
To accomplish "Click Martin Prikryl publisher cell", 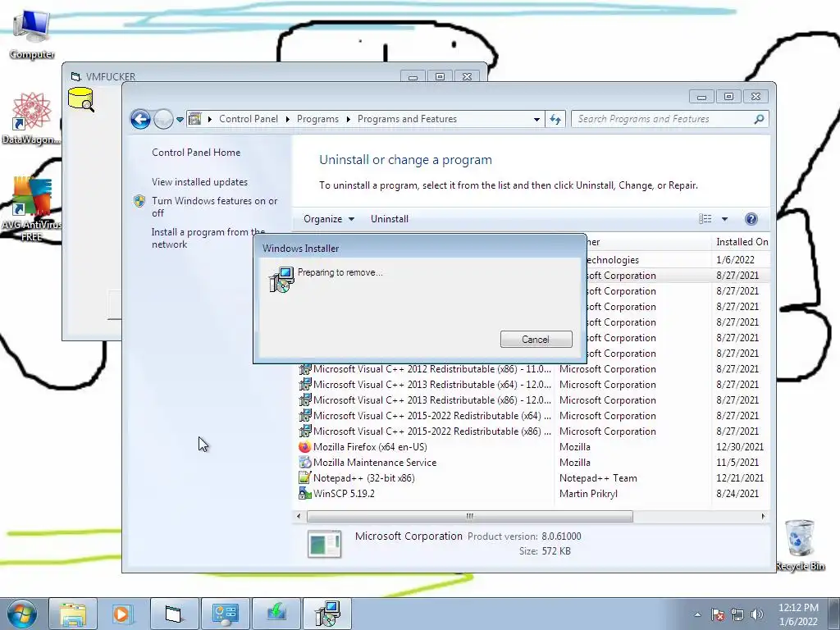I will tap(588, 493).
